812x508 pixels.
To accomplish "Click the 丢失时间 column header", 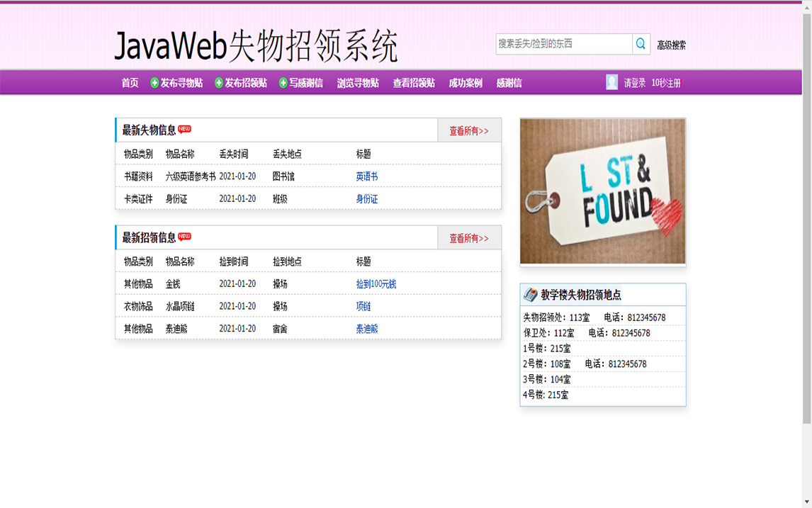I will click(x=234, y=154).
